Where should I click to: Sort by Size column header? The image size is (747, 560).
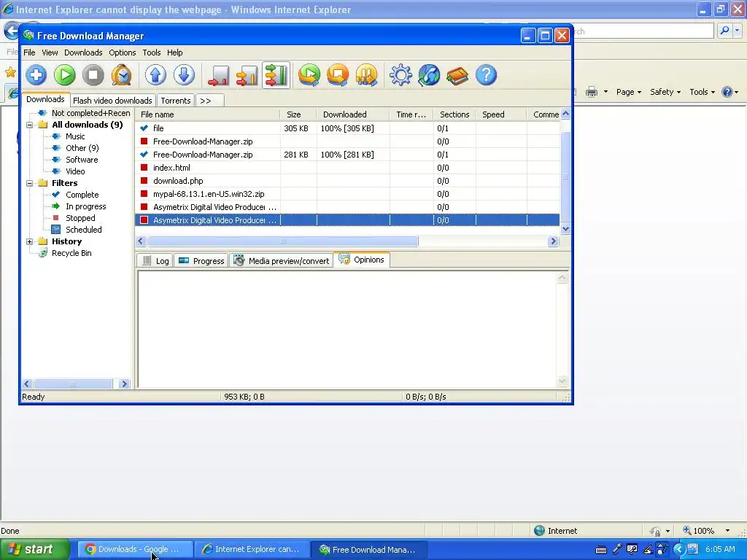point(298,114)
